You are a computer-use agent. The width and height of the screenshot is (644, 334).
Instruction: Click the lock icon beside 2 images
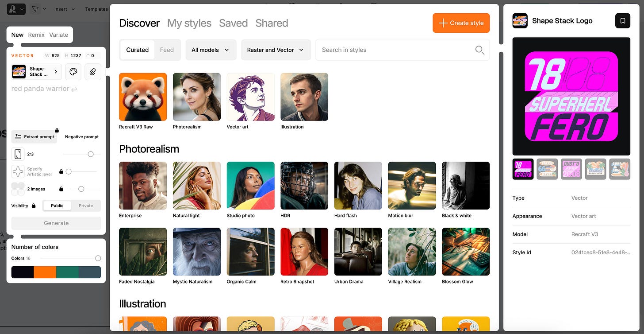(x=61, y=189)
